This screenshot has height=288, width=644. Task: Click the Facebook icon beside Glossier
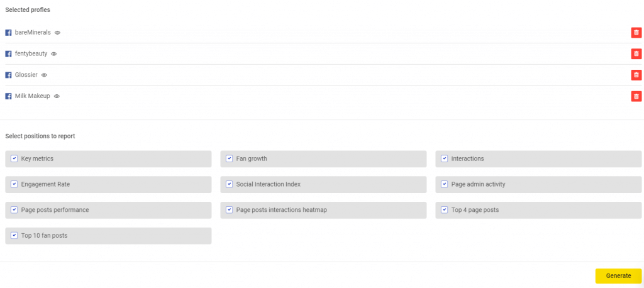(x=9, y=75)
